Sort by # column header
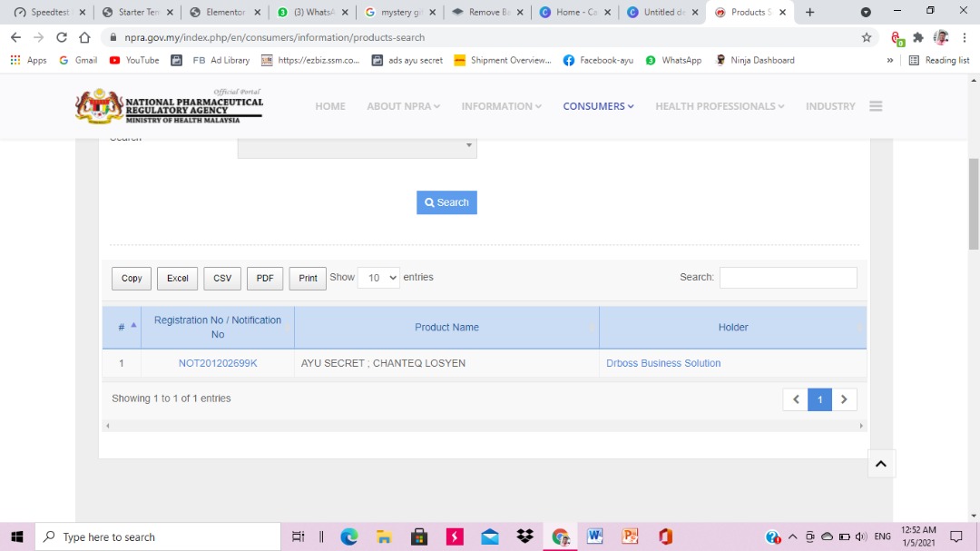Screen dimensions: 980x551 point(122,327)
